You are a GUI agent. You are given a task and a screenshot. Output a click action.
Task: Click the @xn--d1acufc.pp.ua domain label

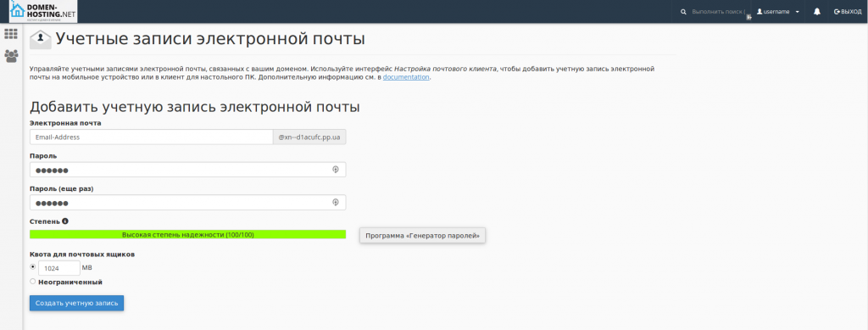coord(309,137)
